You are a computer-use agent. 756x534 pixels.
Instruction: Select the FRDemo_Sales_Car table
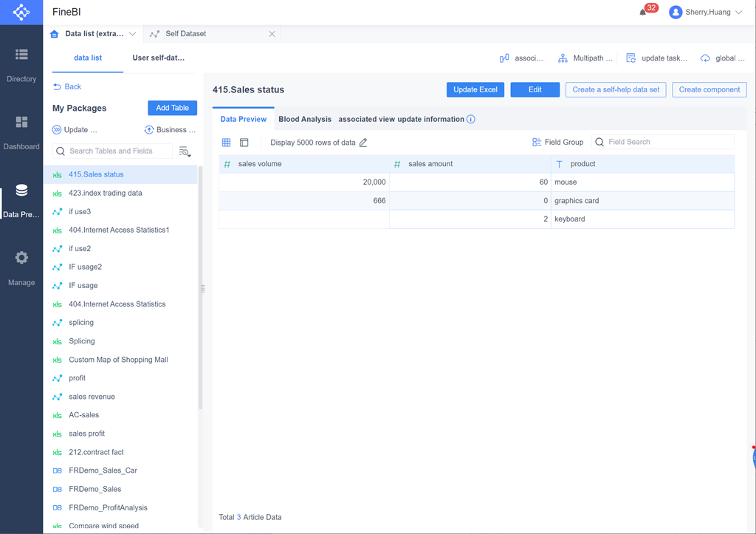click(120, 470)
